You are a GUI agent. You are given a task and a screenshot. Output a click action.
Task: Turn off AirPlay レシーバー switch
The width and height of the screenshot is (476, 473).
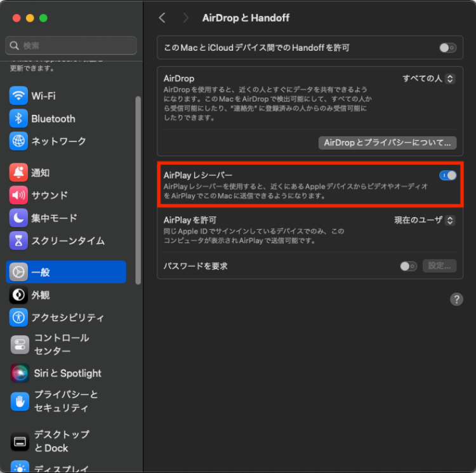point(448,175)
